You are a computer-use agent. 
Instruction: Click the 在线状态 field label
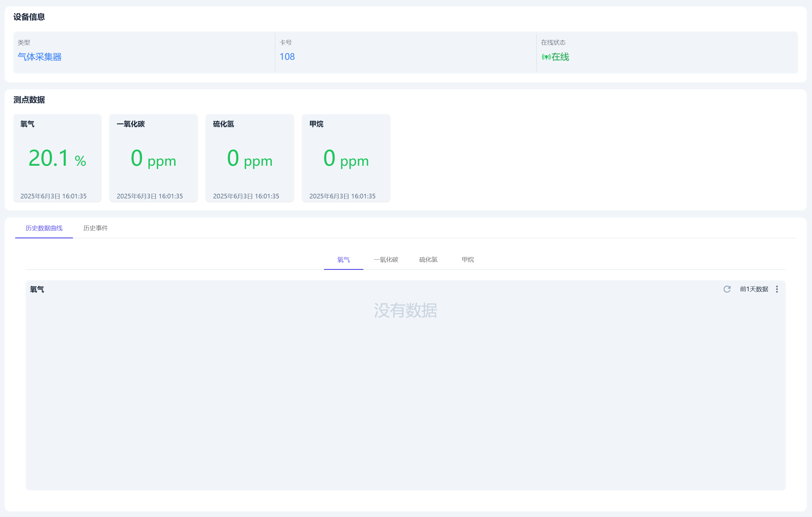click(553, 43)
